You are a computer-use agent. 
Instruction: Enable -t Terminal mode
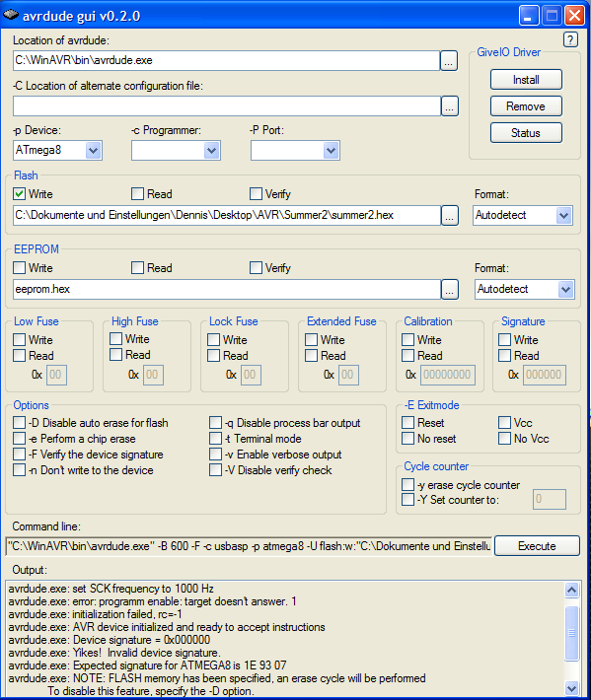pyautogui.click(x=216, y=439)
